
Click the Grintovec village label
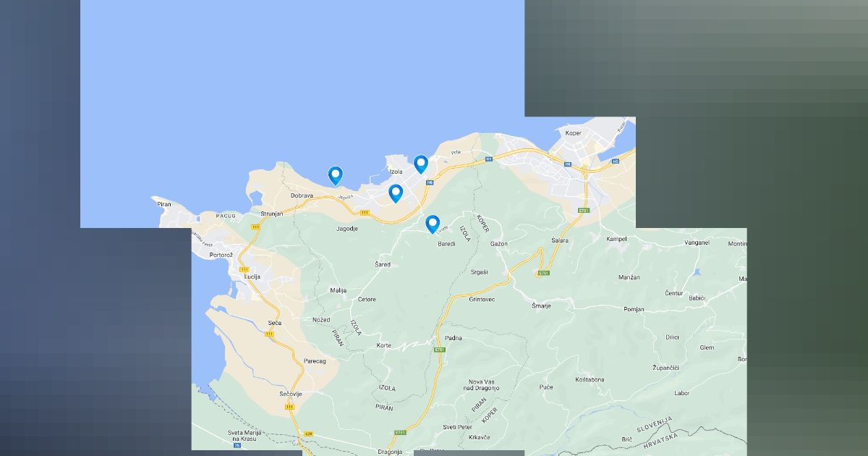point(482,299)
